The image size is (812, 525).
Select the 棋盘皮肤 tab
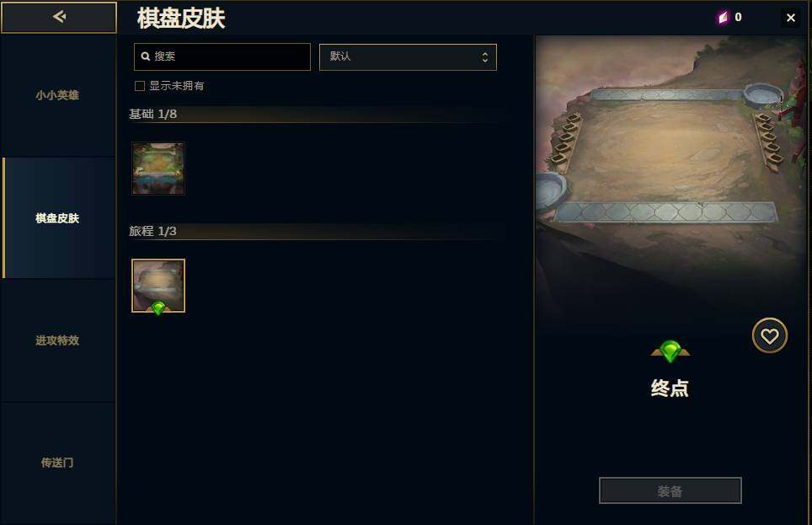coord(58,218)
